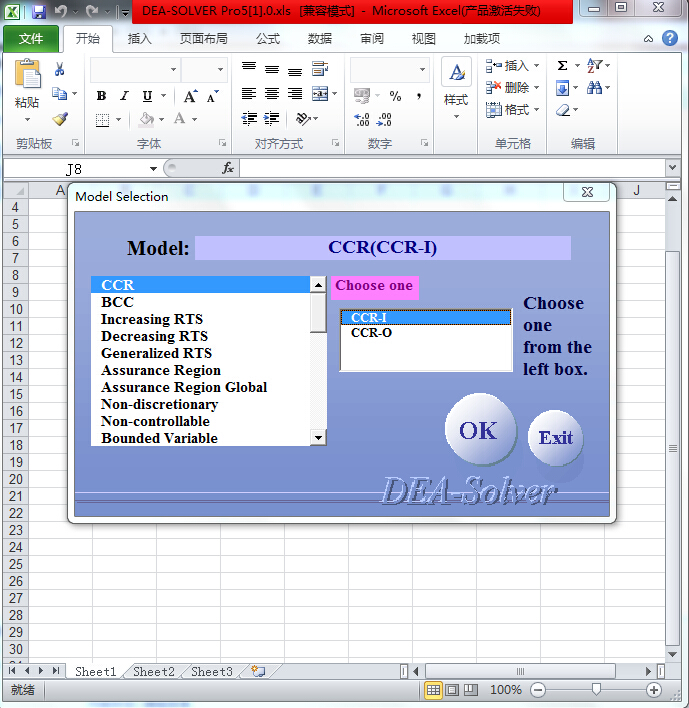Screen dimensions: 689x708
Task: Click the cell borders icon
Action: (x=102, y=120)
